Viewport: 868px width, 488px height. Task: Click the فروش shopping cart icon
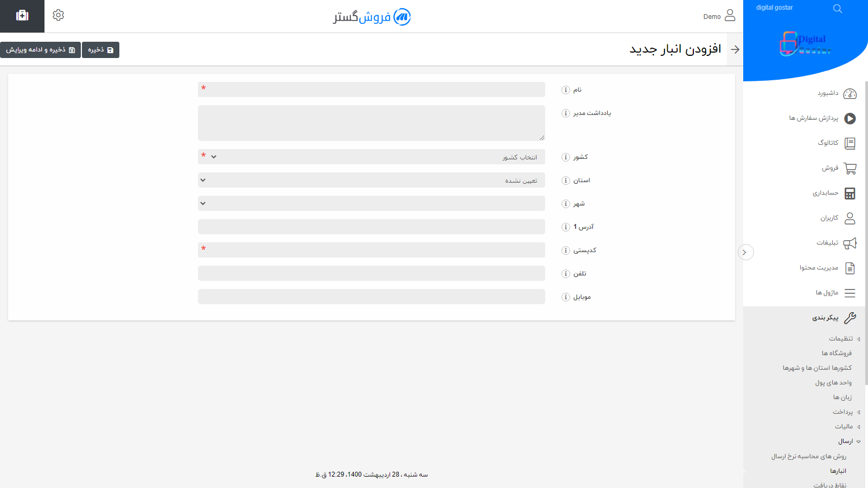850,169
